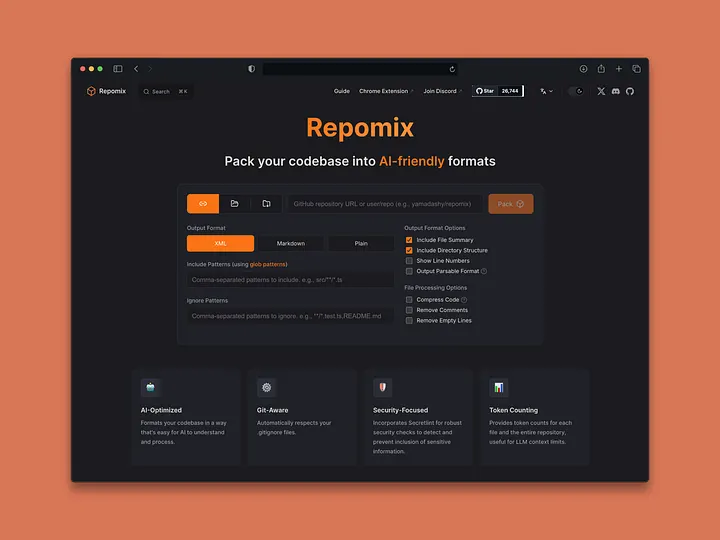Go back with Safari back arrow

point(136,69)
